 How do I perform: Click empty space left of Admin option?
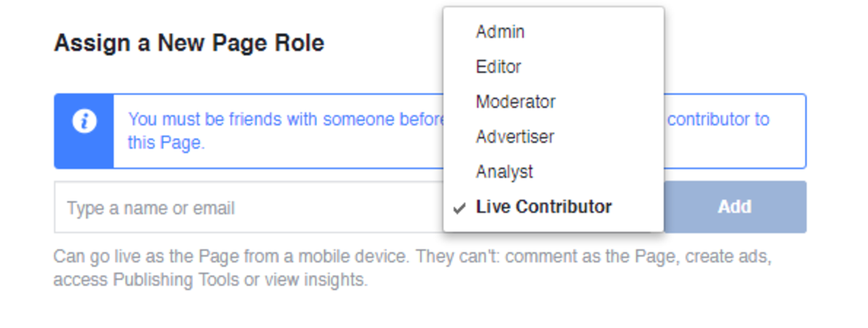pos(460,32)
